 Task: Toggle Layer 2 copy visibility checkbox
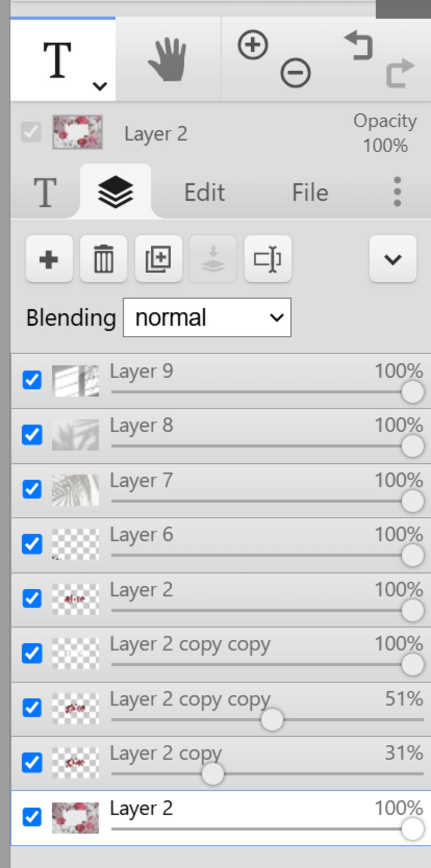click(x=32, y=762)
